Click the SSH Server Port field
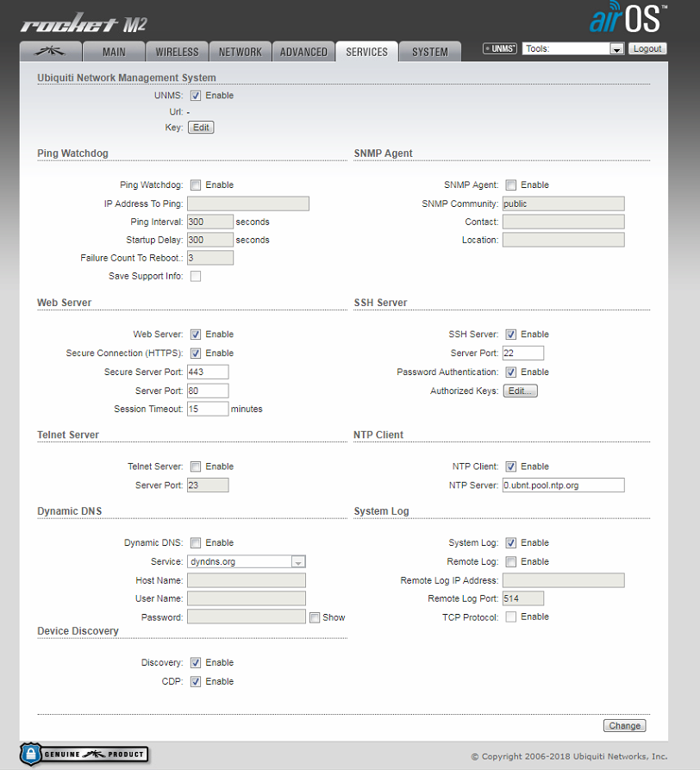This screenshot has width=700, height=770. (523, 353)
